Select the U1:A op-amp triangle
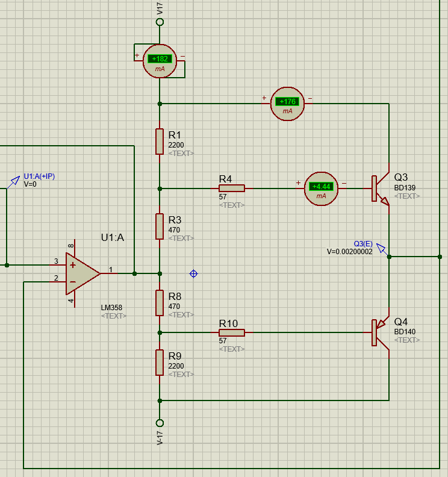 tap(82, 273)
